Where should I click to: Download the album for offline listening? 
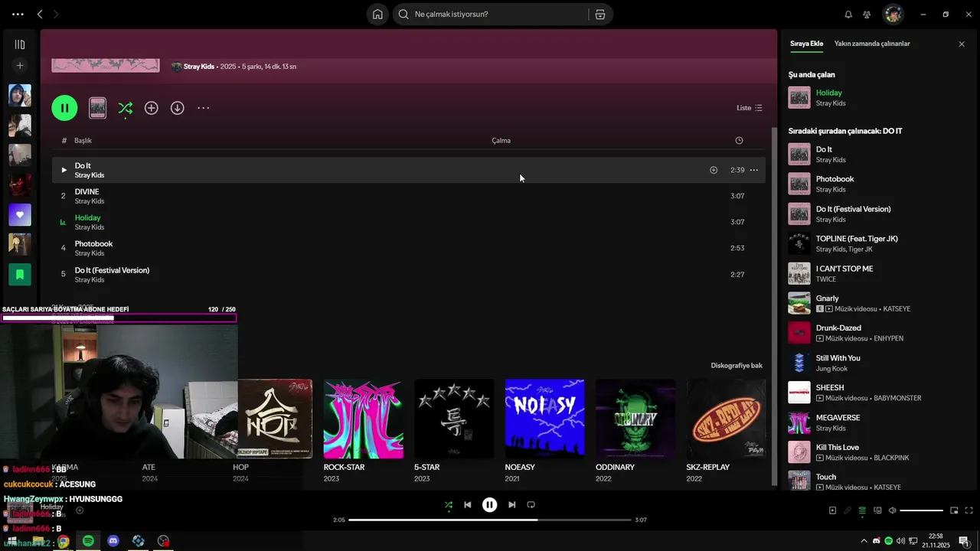177,108
